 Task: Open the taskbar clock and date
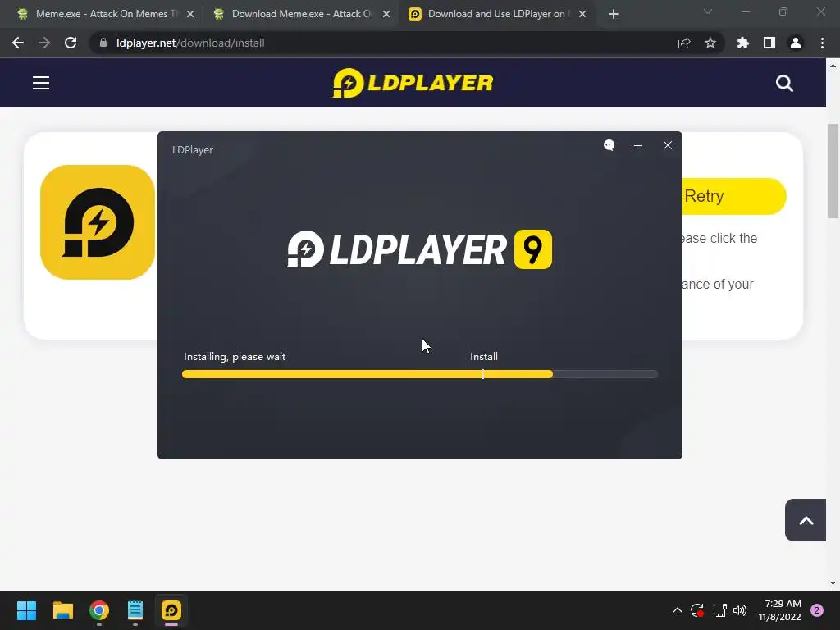pyautogui.click(x=779, y=610)
